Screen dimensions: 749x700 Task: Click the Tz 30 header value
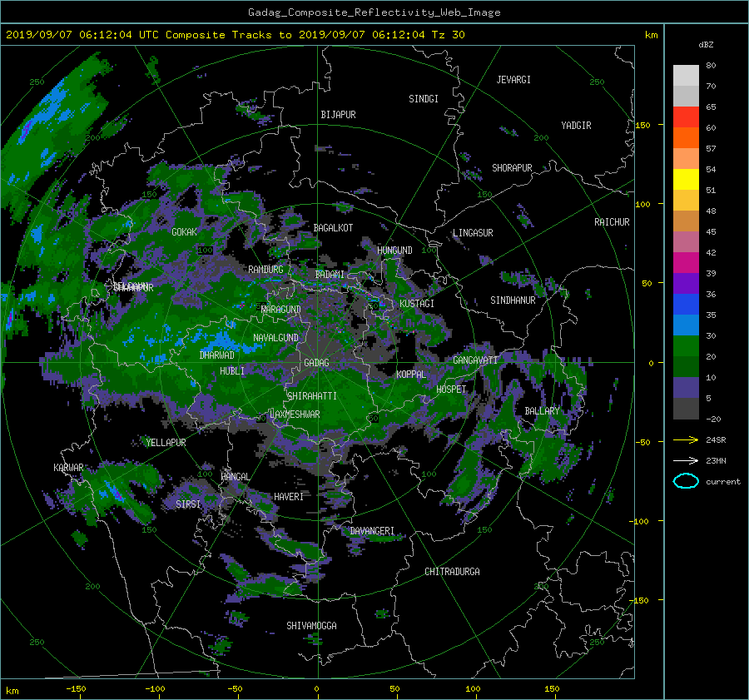[x=448, y=35]
